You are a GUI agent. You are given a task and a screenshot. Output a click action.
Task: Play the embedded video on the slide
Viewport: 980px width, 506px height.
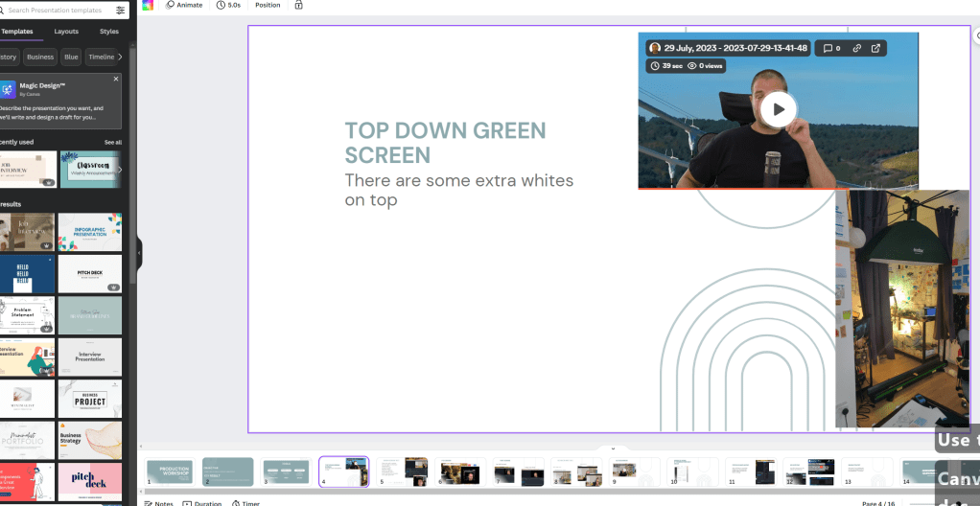point(778,109)
